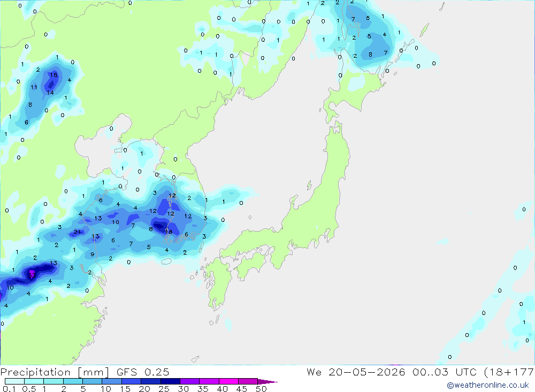Screen dimensions: 535x392
Task: Pick the 15–20 mm legend swatch
Action: click(x=132, y=381)
